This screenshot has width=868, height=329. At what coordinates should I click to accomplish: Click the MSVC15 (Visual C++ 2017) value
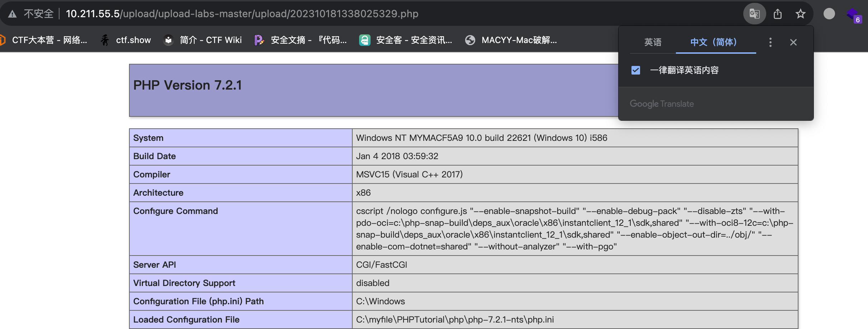pos(409,175)
